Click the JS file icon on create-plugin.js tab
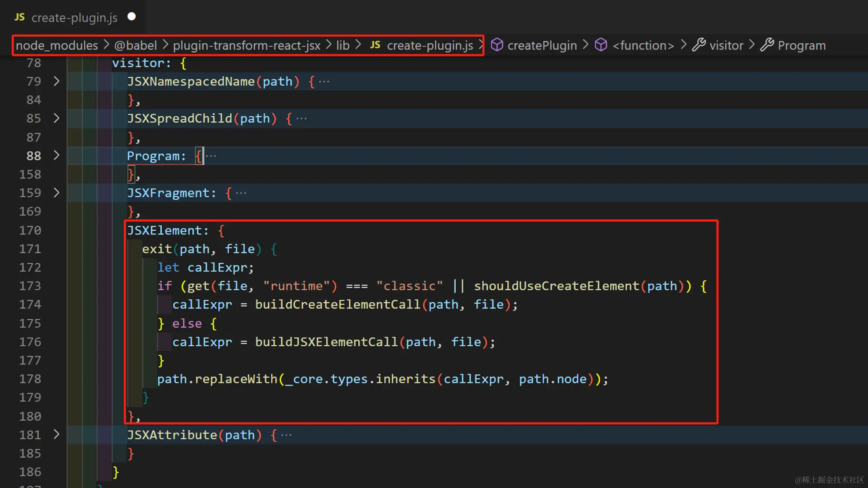Viewport: 868px width, 488px height. point(20,17)
